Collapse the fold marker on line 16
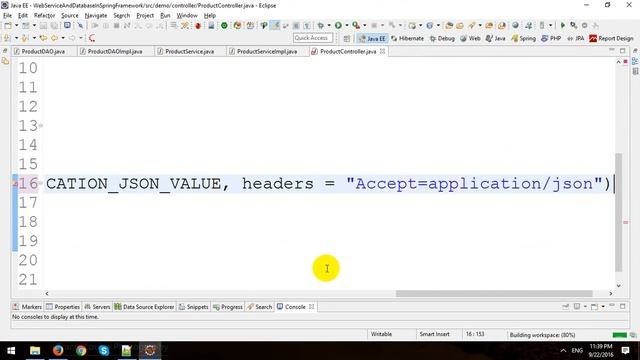This screenshot has width=640, height=360. 41,183
